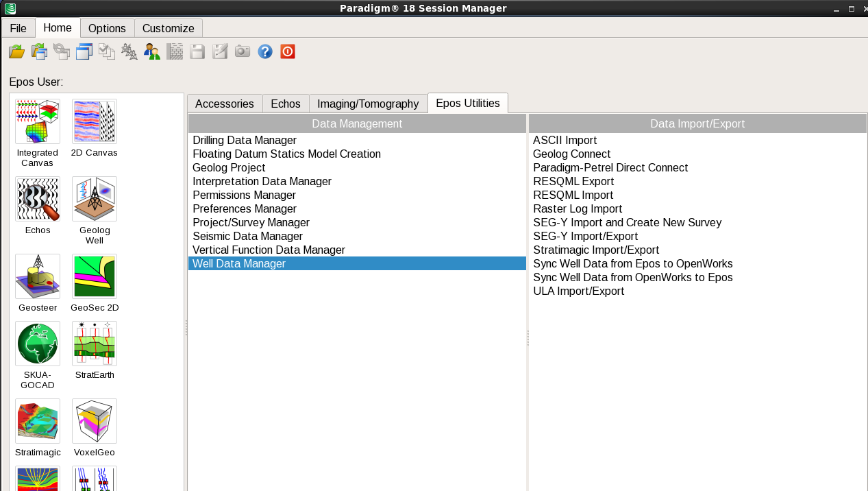The image size is (868, 491).
Task: Click the two-users toolbar icon
Action: point(152,51)
